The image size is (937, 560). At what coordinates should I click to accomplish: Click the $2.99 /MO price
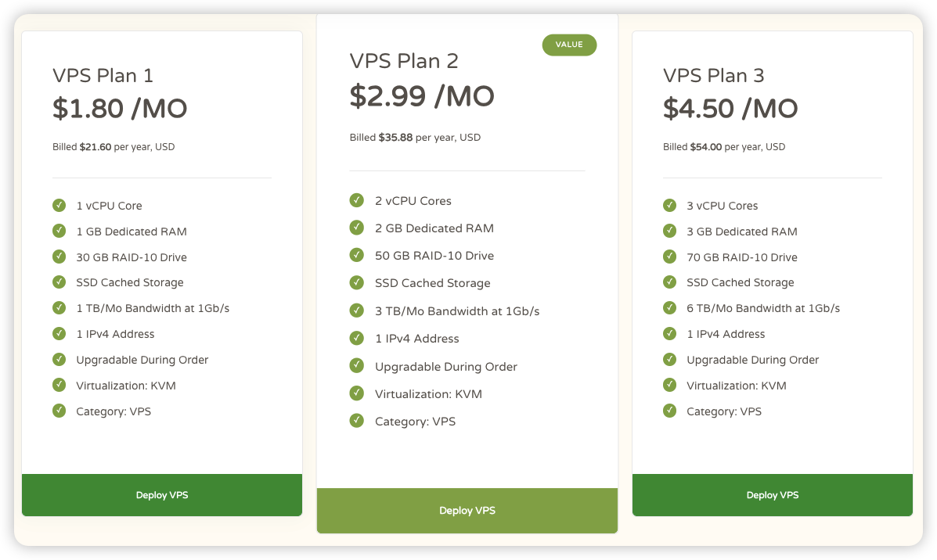point(422,97)
